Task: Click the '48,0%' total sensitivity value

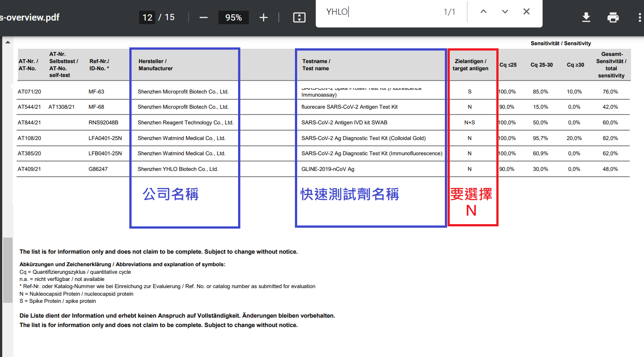Action: coord(610,169)
